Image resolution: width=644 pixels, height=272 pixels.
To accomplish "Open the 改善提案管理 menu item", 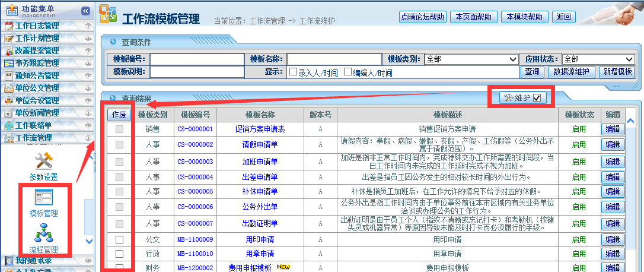I will [x=37, y=50].
